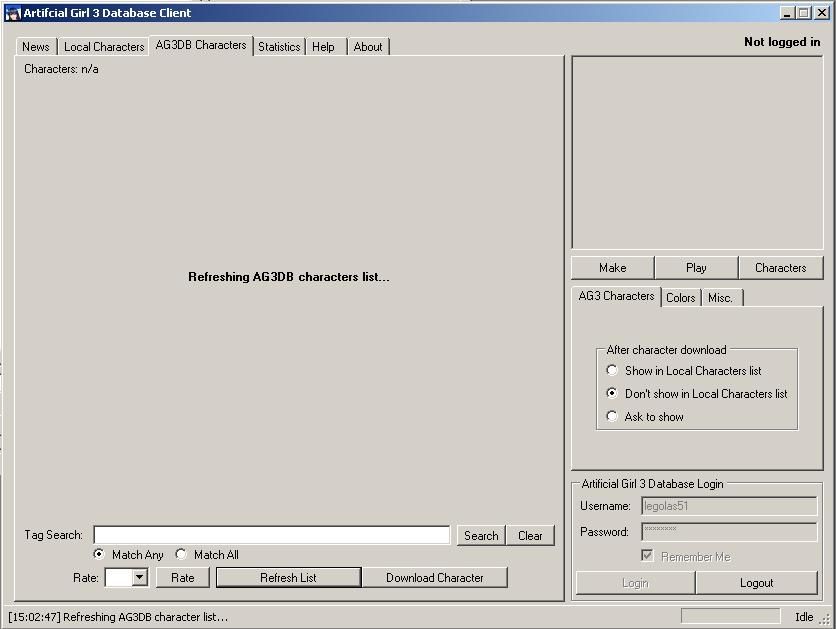Click the app icon in the title bar
The height and width of the screenshot is (629, 836).
click(x=13, y=13)
